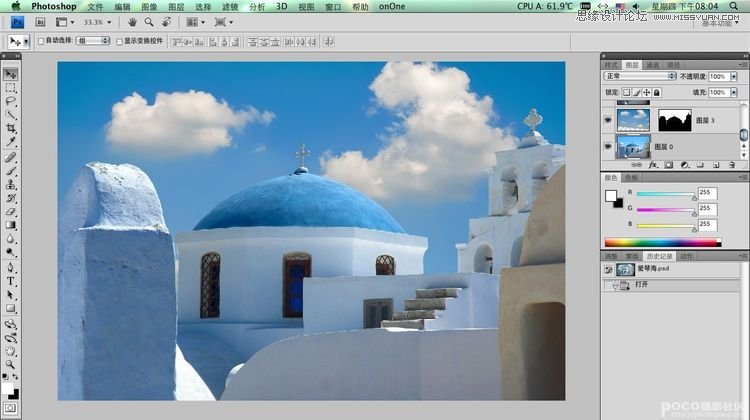The image size is (750, 420).
Task: Click the Hand tool in top bar
Action: coord(133,21)
